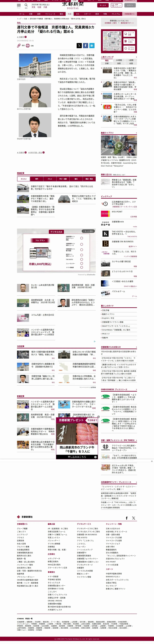This screenshot has height=644, width=154.
Task: Open 京都市役所 building photo
Action: pos(35,65)
